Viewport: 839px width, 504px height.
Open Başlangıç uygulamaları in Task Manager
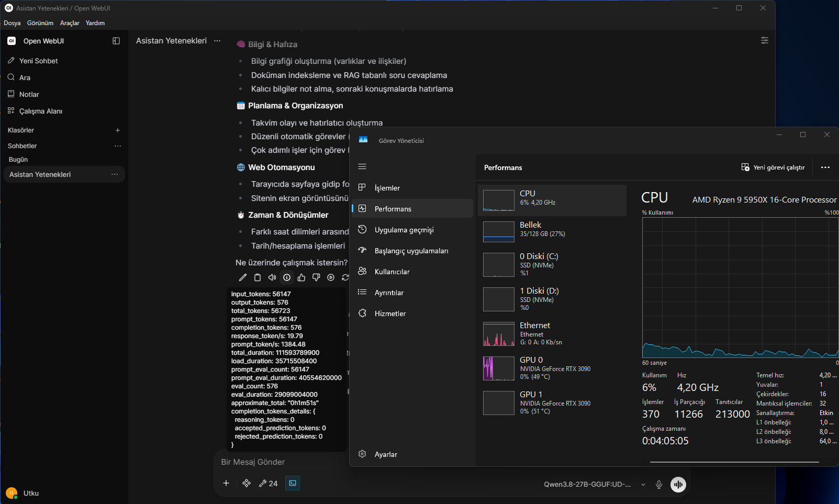[412, 251]
